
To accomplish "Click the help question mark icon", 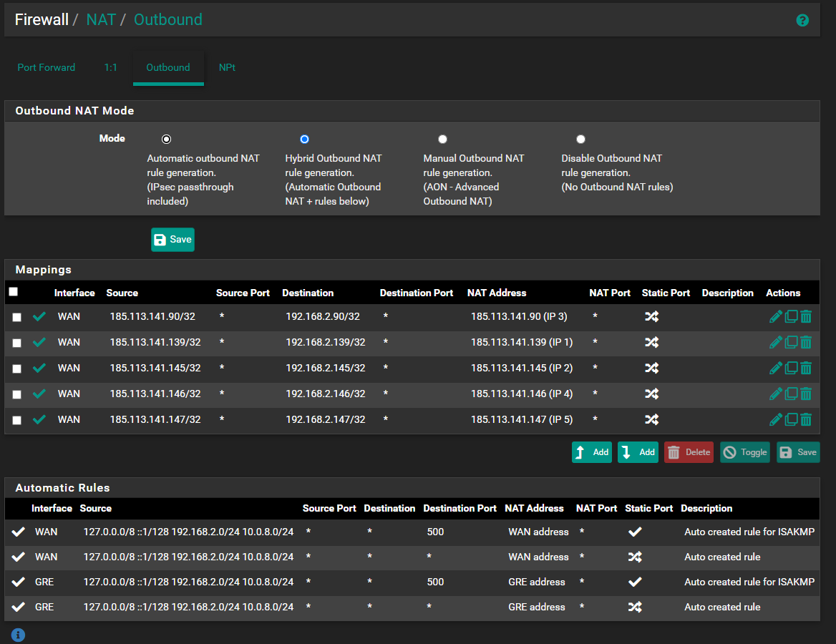I will tap(802, 20).
